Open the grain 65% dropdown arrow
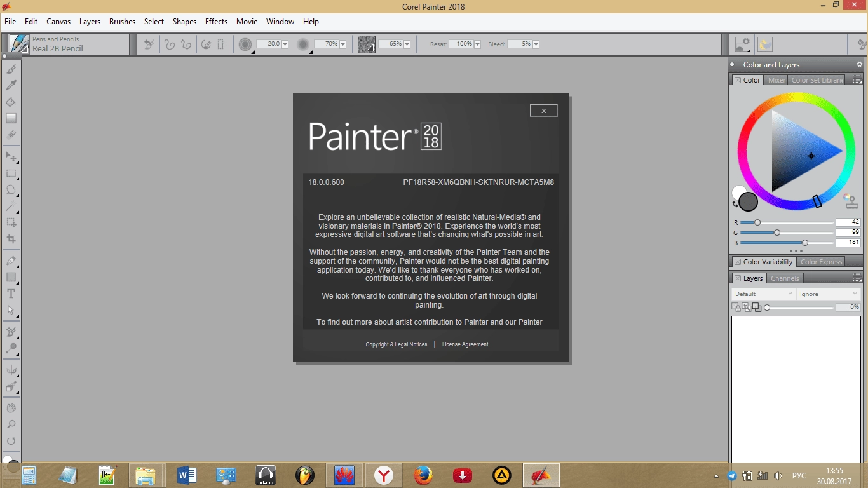This screenshot has height=488, width=868. [x=407, y=44]
